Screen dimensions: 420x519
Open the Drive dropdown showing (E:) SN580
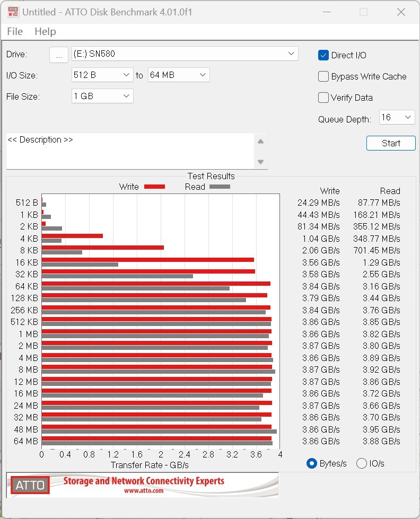(185, 54)
